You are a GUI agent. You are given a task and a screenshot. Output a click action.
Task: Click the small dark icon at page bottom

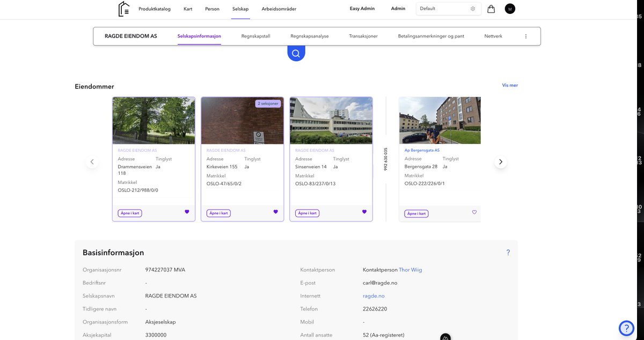[x=445, y=337]
